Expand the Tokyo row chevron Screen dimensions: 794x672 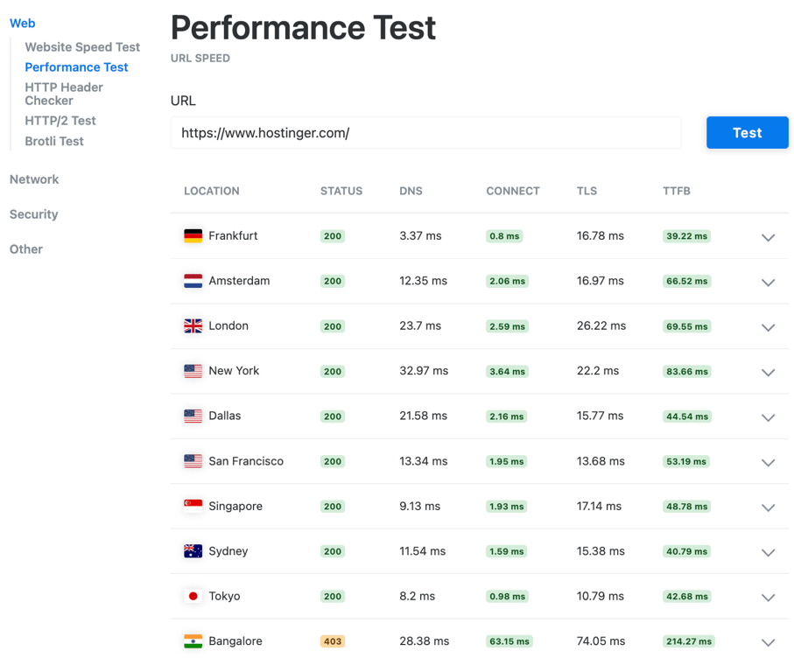point(768,598)
